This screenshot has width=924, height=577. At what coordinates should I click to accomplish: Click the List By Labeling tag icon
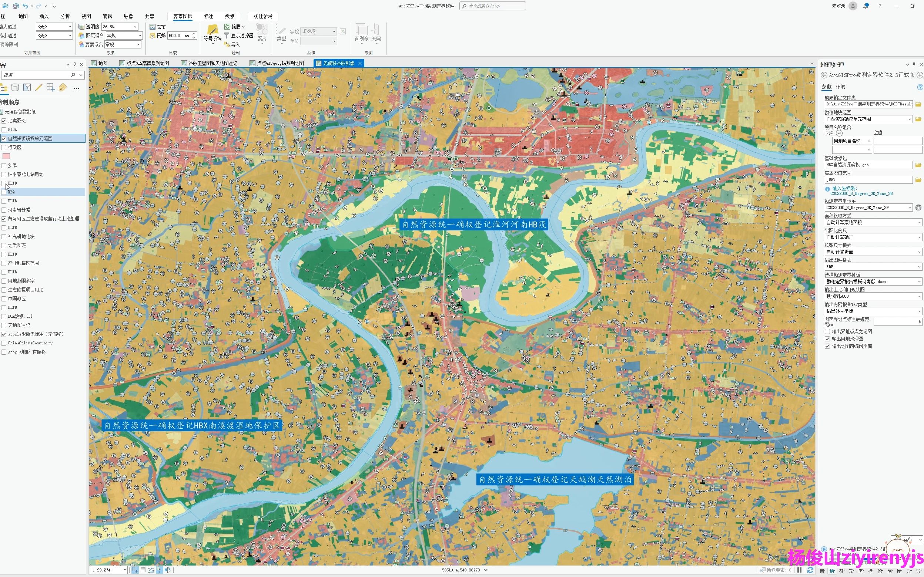[63, 87]
